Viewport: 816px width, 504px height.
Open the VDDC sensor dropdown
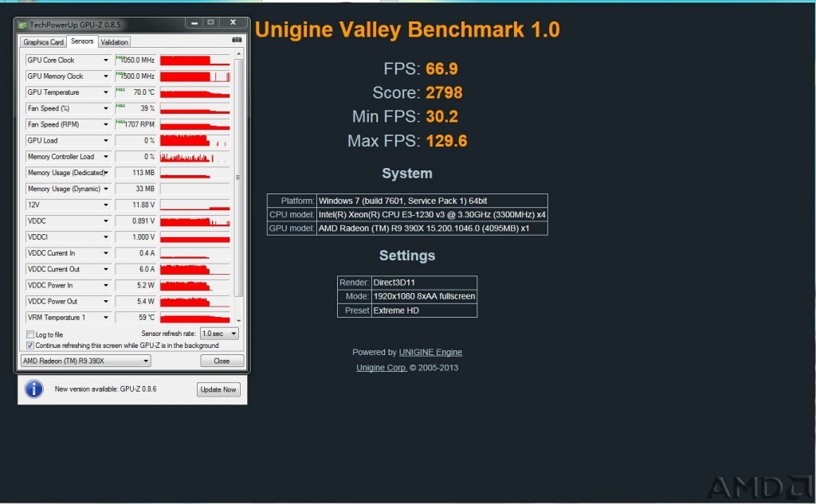click(x=106, y=221)
